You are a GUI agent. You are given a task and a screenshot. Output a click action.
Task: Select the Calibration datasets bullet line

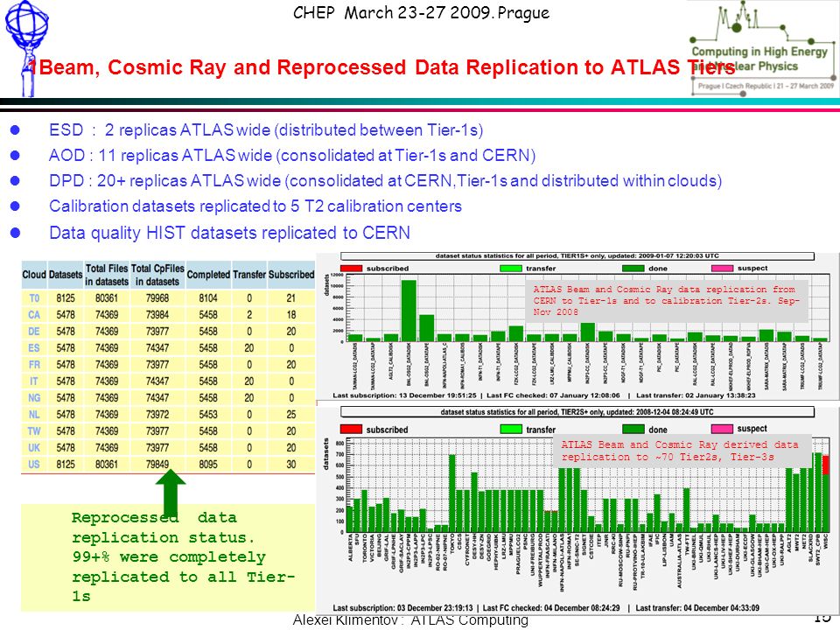coord(255,206)
